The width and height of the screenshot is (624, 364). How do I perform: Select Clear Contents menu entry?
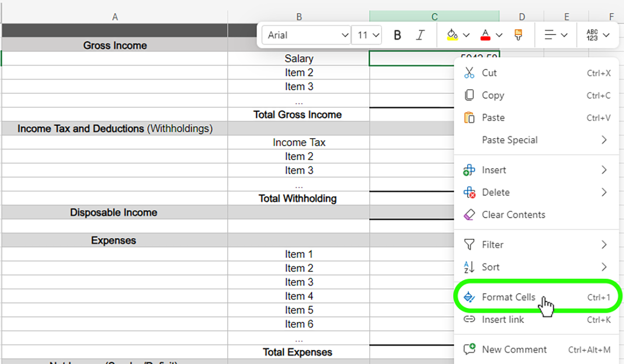coord(537,215)
